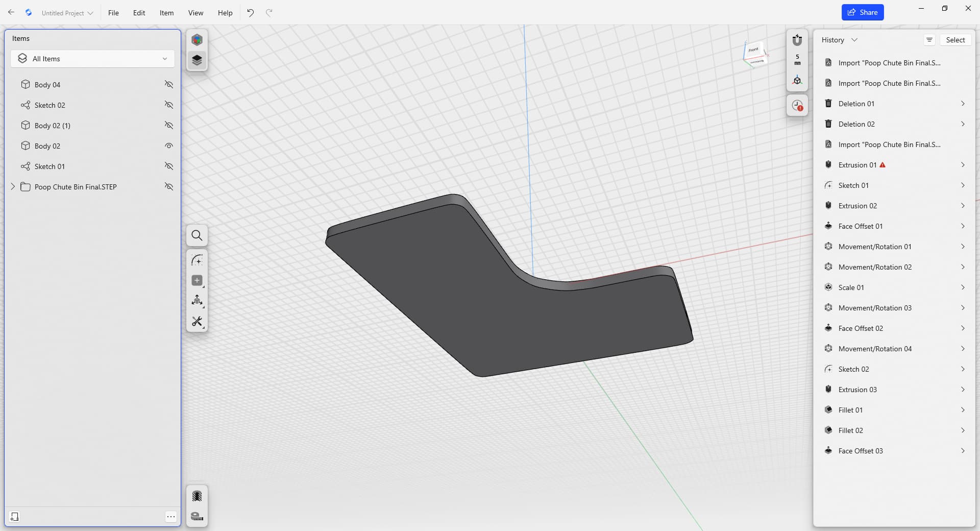
Task: Open the Help menu
Action: pyautogui.click(x=225, y=13)
